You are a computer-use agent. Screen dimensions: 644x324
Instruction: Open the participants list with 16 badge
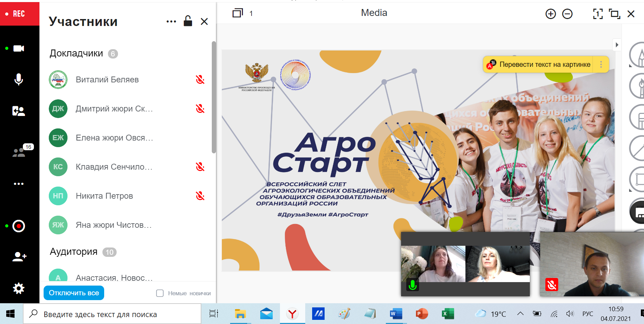19,152
